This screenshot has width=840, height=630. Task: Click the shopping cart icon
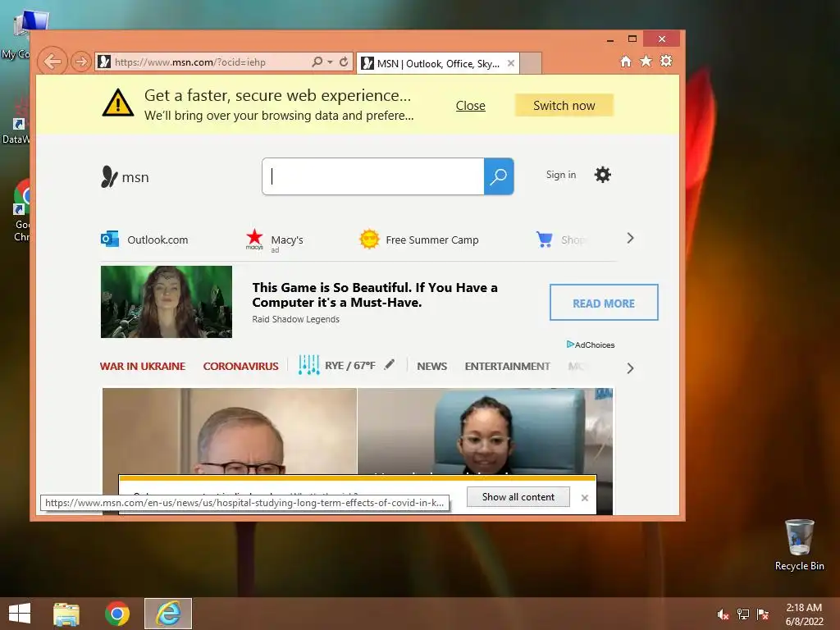(x=545, y=239)
